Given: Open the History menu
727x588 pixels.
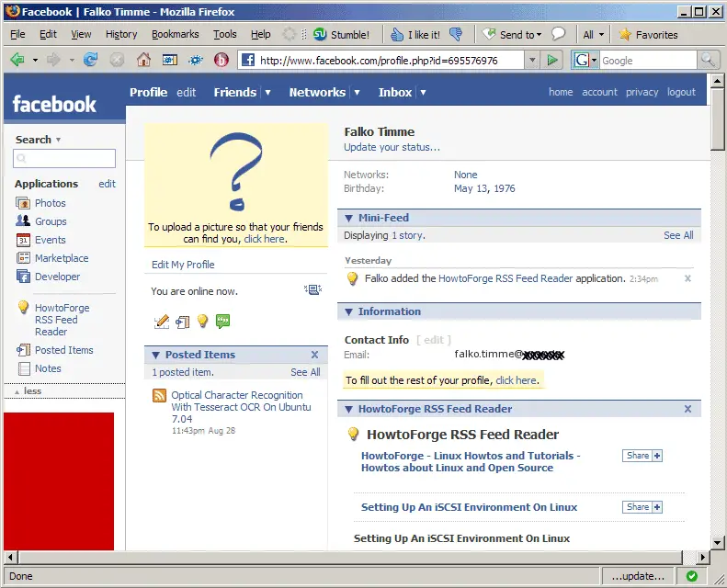Looking at the screenshot, I should [121, 34].
